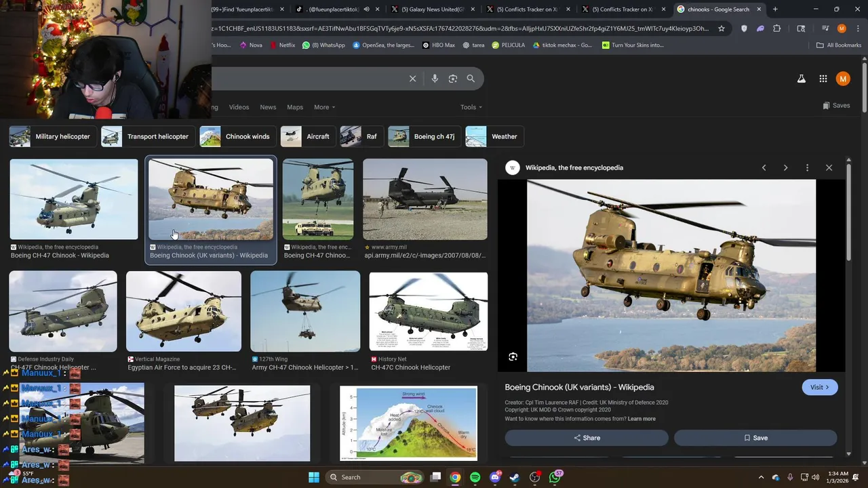Screen dimensions: 868x488
Task: Open Google account avatar on page
Action: point(843,79)
